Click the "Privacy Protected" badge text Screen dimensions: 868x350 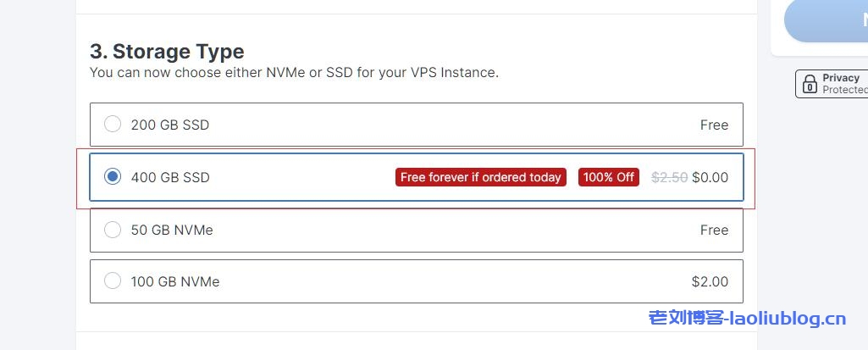click(x=843, y=83)
